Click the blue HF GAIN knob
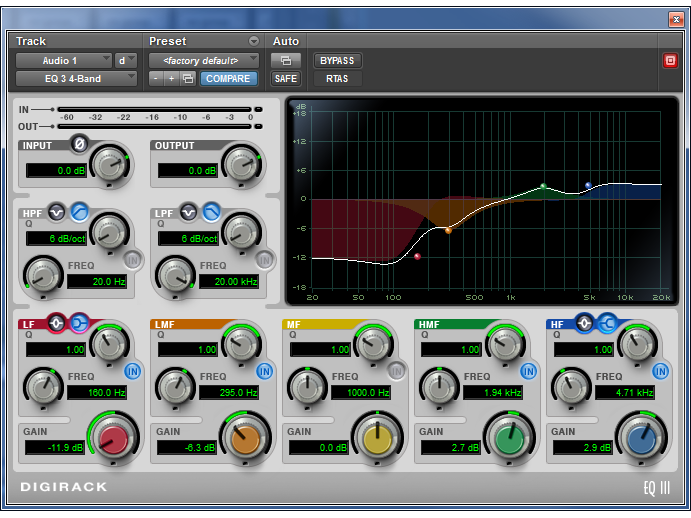 [x=641, y=438]
